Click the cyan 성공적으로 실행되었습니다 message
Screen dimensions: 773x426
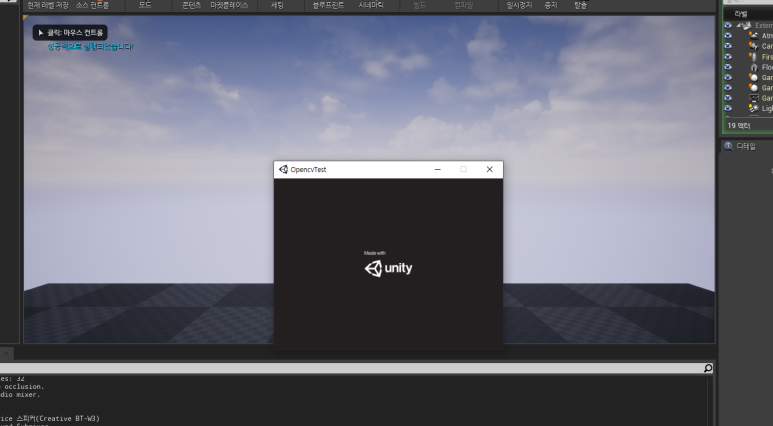(90, 46)
